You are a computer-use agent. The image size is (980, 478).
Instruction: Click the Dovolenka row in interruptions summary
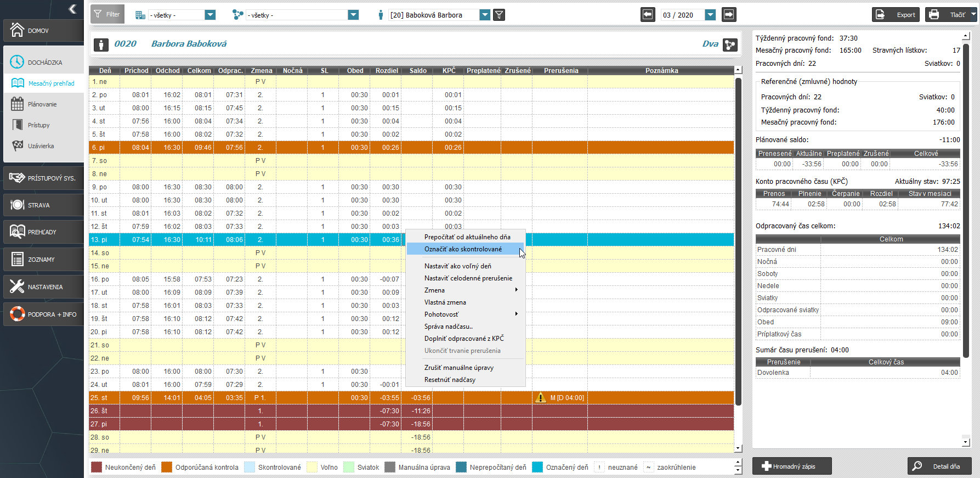coord(858,372)
